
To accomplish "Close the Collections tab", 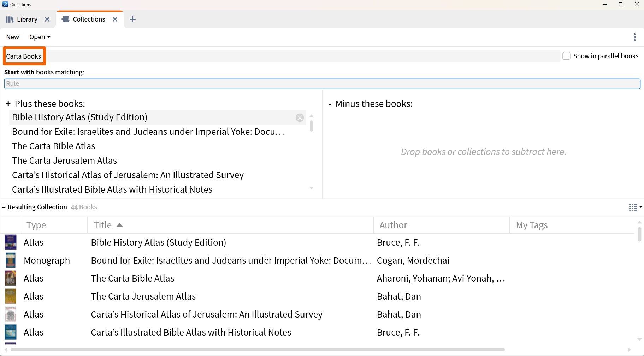I will (115, 19).
